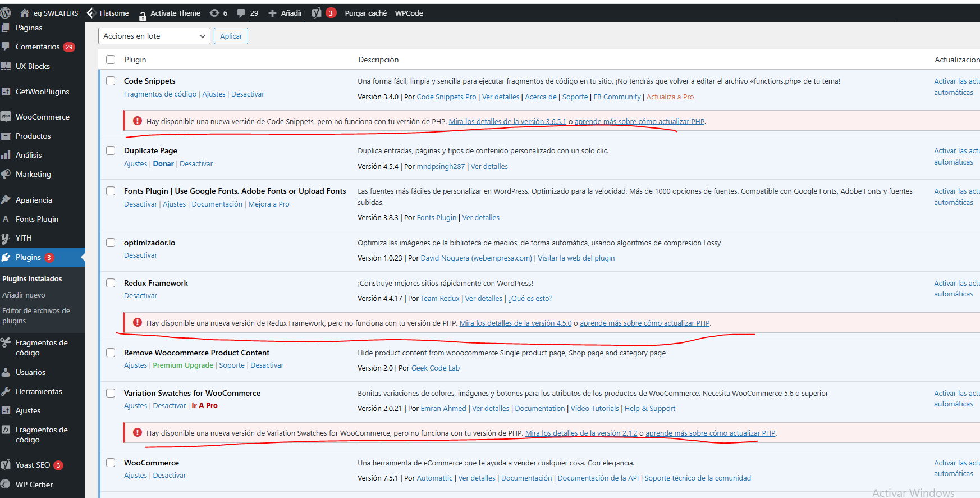Click Premium Upgrade under Remove Woocommerce Product Content
This screenshot has height=498, width=980.
click(183, 365)
